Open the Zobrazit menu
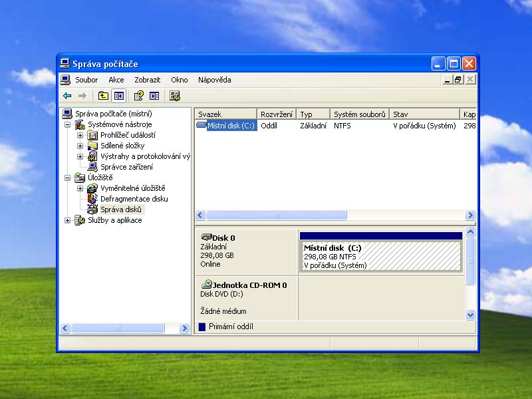The height and width of the screenshot is (399, 532). 147,80
